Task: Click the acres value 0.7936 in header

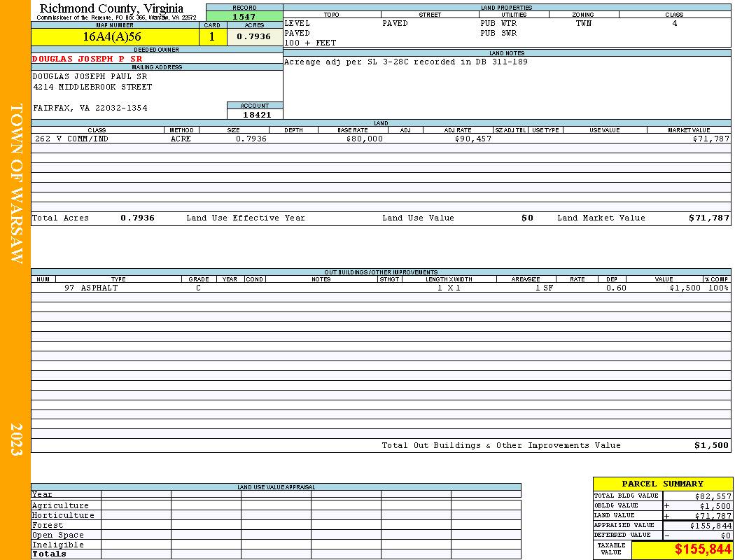Action: (x=254, y=36)
